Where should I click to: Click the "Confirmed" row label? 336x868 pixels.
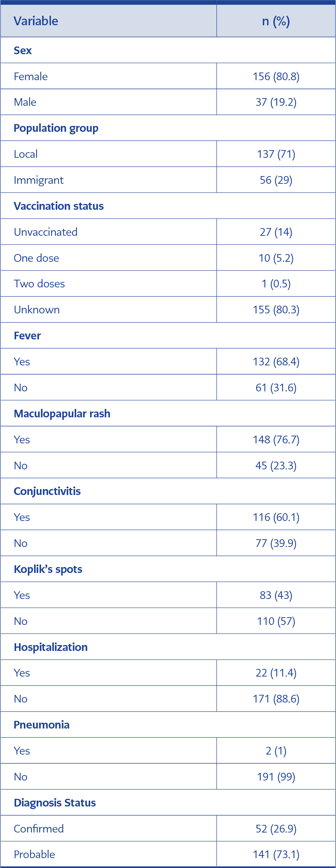coord(39,828)
